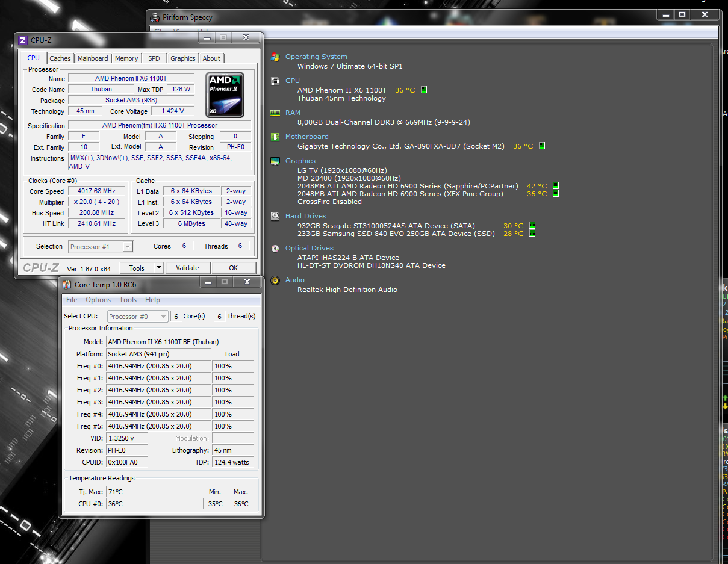The width and height of the screenshot is (728, 564).
Task: Click the Motherboard icon in Speccy
Action: 275,137
